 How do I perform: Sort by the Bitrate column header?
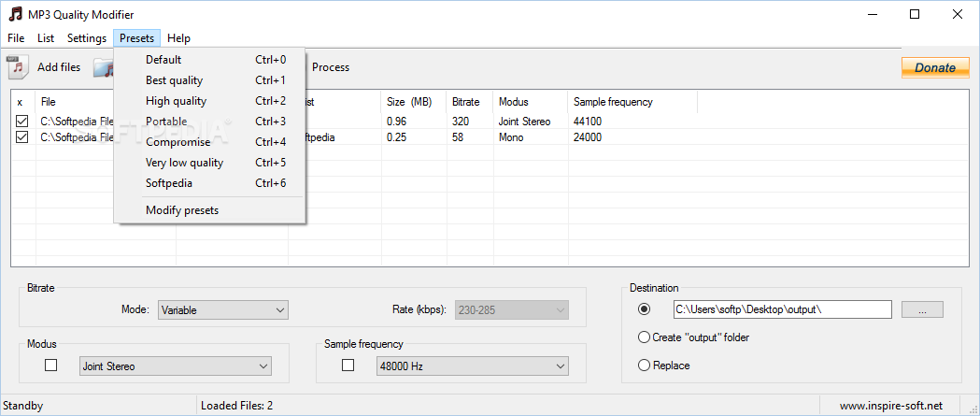click(x=470, y=101)
